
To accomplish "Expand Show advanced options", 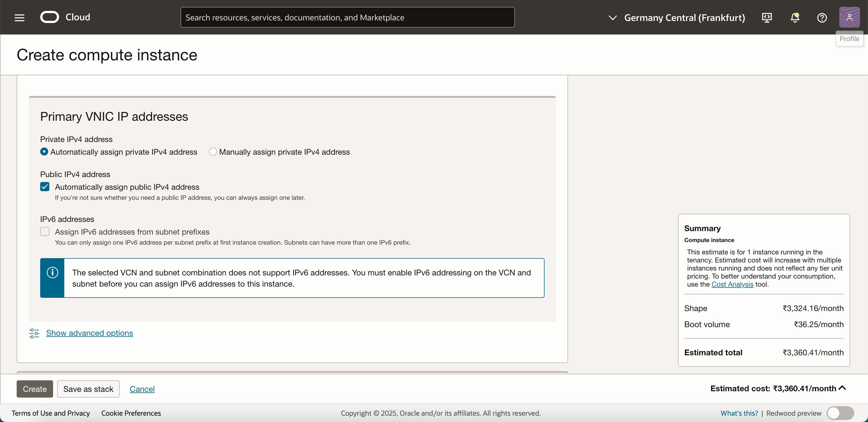I will pos(89,333).
